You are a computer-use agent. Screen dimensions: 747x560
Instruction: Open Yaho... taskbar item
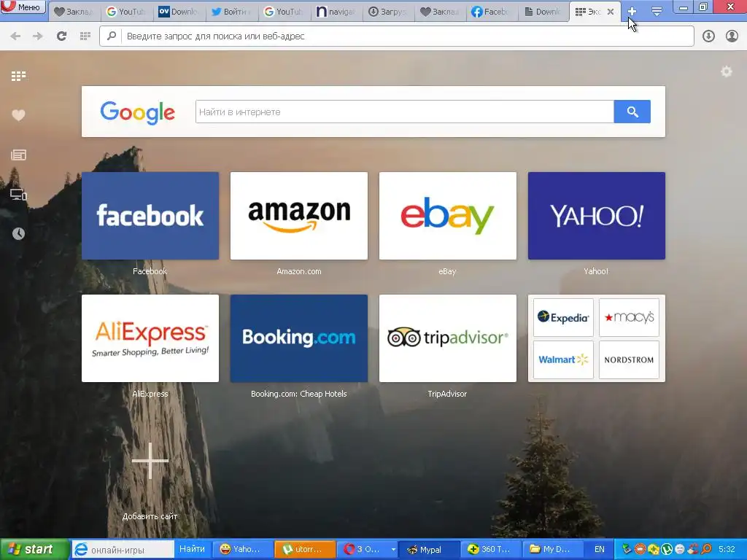(x=243, y=550)
